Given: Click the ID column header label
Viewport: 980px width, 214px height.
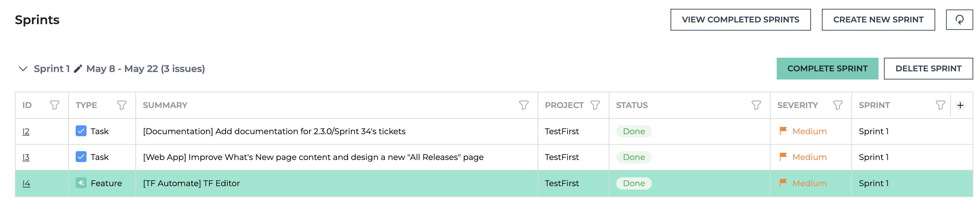Looking at the screenshot, I should point(27,105).
